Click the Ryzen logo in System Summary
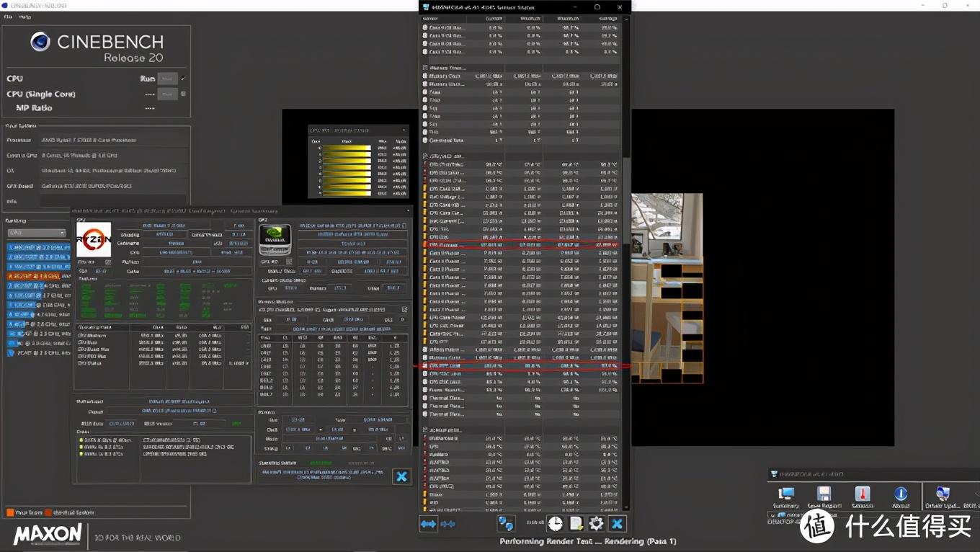 coord(94,240)
